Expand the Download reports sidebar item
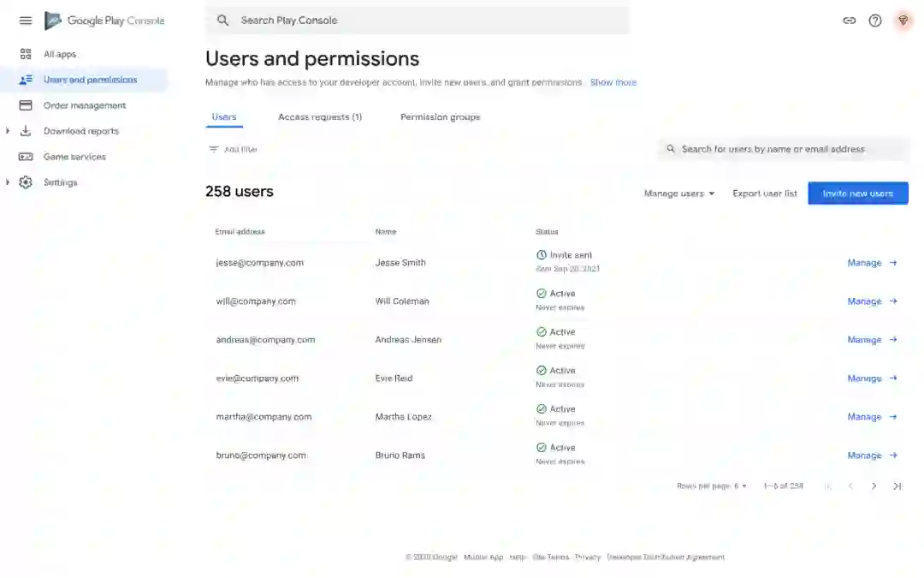The image size is (924, 578). coord(9,131)
